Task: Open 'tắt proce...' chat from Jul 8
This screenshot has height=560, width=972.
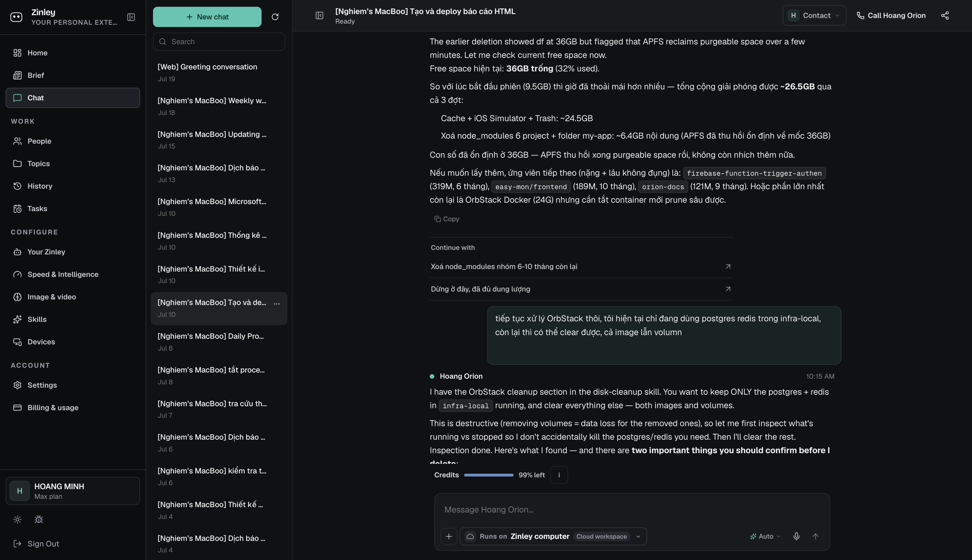Action: click(219, 375)
